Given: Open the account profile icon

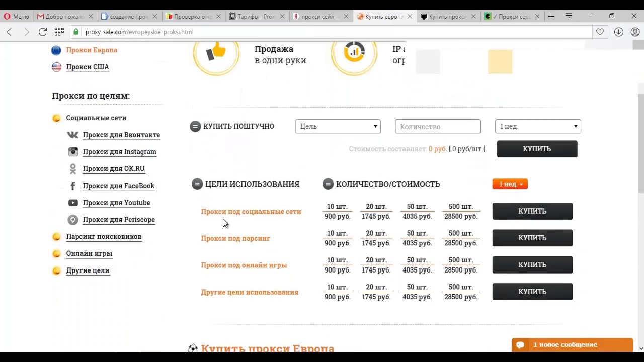Looking at the screenshot, I should 635,32.
